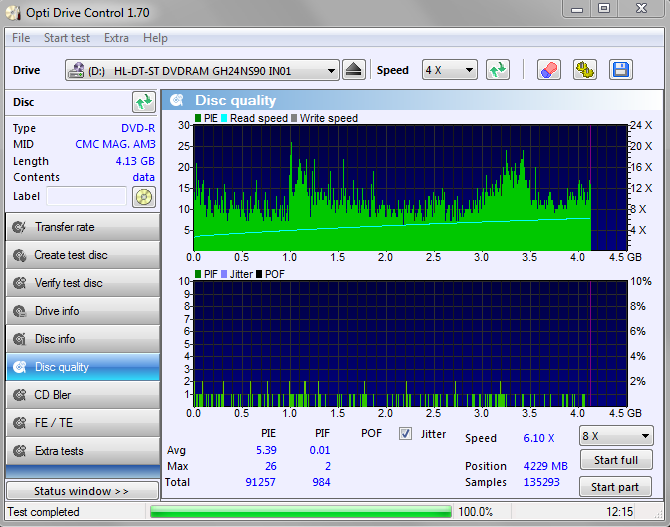This screenshot has width=670, height=527.
Task: Click the PIF lower chart area
Action: pos(410,344)
